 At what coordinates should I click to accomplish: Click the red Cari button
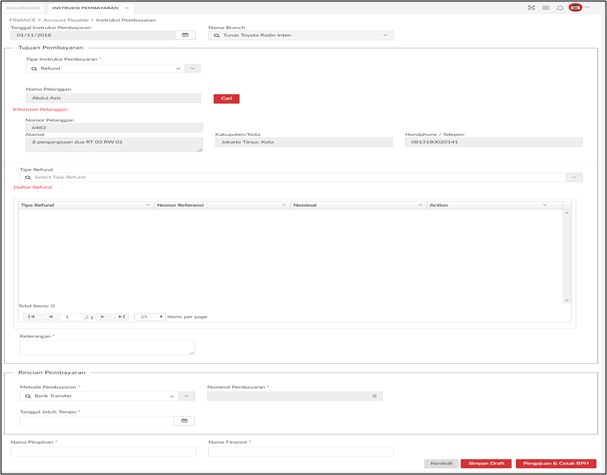tap(226, 99)
